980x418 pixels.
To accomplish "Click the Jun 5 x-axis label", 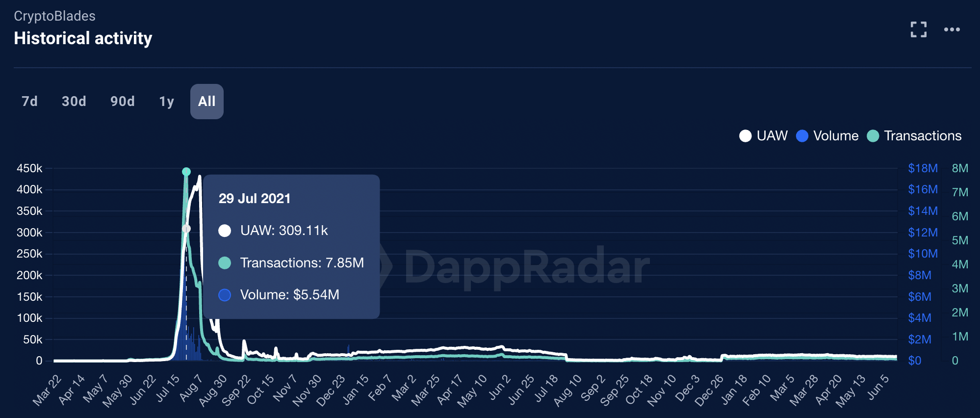I will [878, 388].
